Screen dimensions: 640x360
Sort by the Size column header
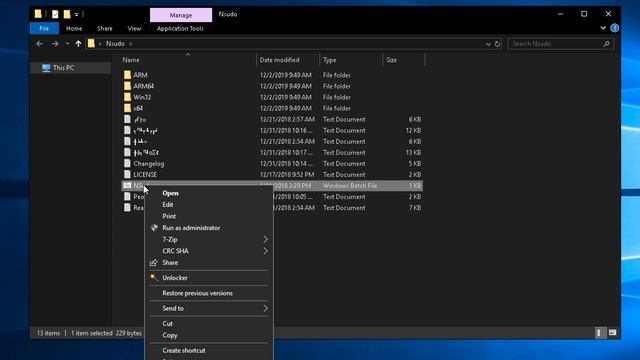point(391,60)
